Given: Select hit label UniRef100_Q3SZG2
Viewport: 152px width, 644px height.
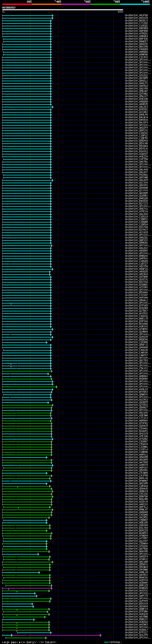Looking at the screenshot, I should click(136, 76).
